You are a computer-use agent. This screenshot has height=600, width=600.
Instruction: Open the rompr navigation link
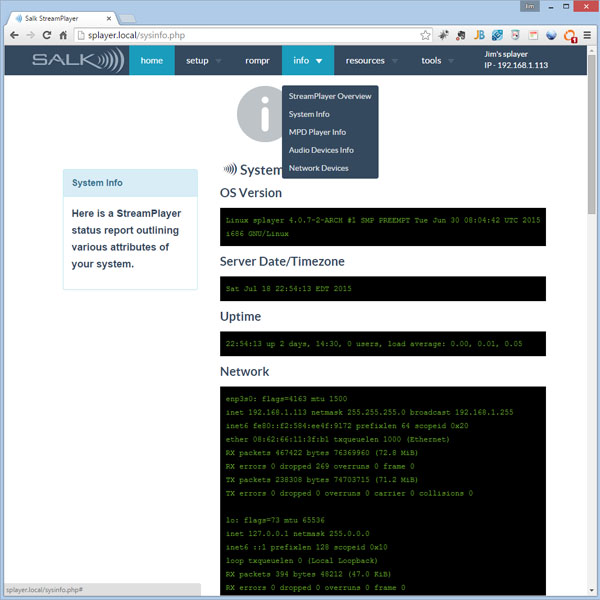point(257,60)
